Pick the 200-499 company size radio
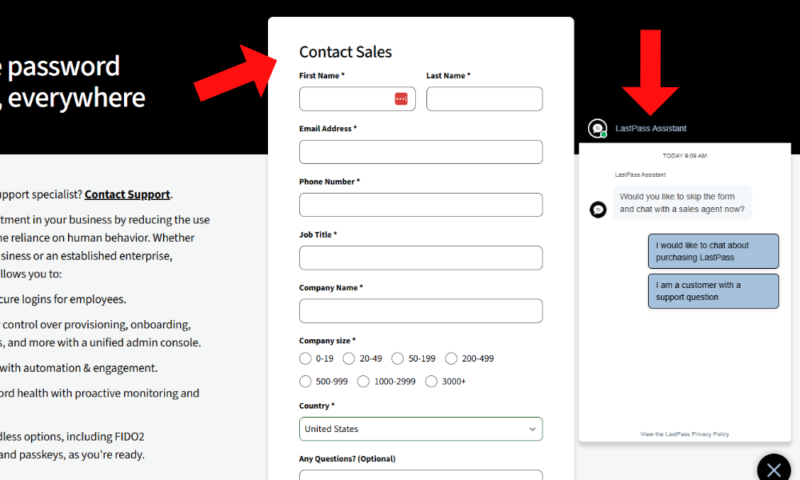 pyautogui.click(x=451, y=359)
